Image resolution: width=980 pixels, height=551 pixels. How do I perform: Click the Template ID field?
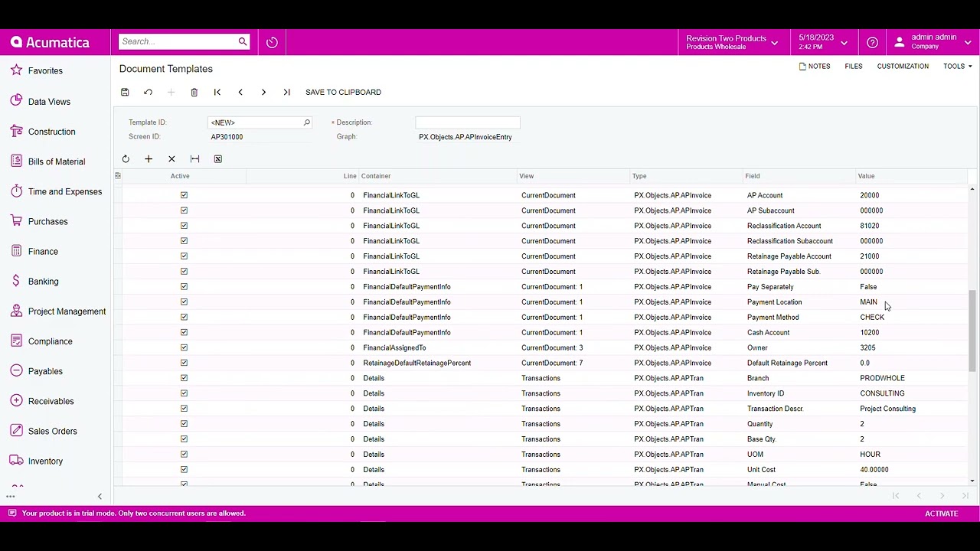tap(254, 122)
